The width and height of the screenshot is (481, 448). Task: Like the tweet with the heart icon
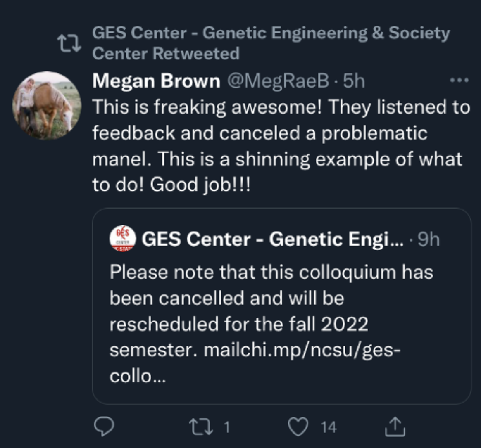pos(297,427)
